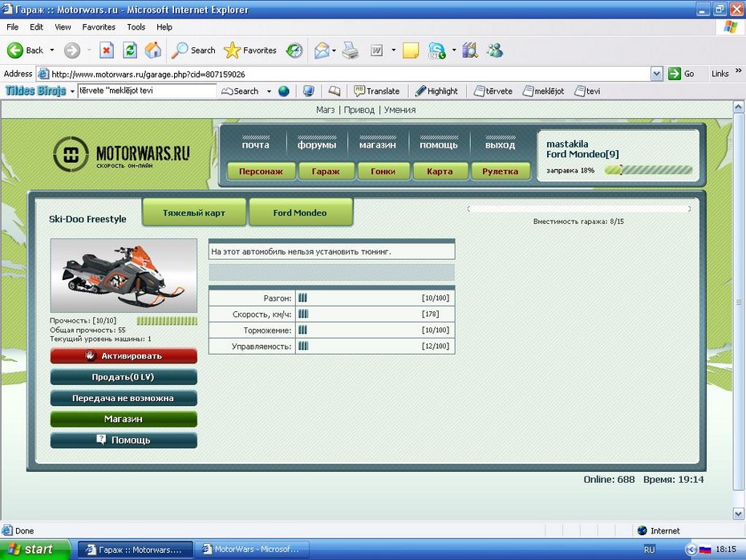
Task: Open Search with the magnifier icon
Action: pyautogui.click(x=180, y=50)
